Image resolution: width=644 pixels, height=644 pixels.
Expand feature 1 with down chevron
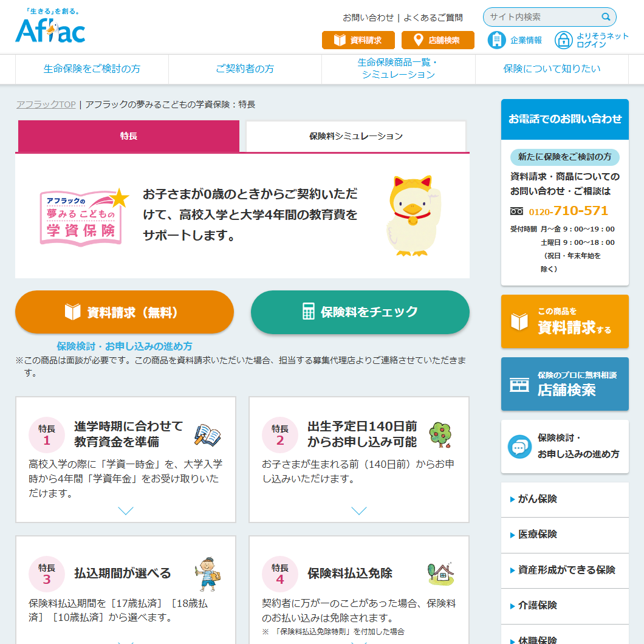tap(126, 510)
